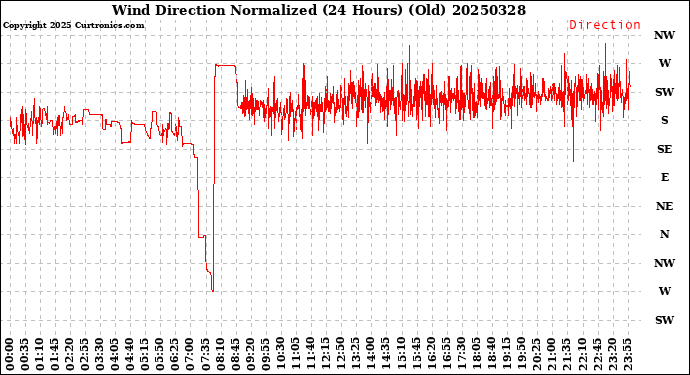Click the "02:20" time label

point(70,354)
